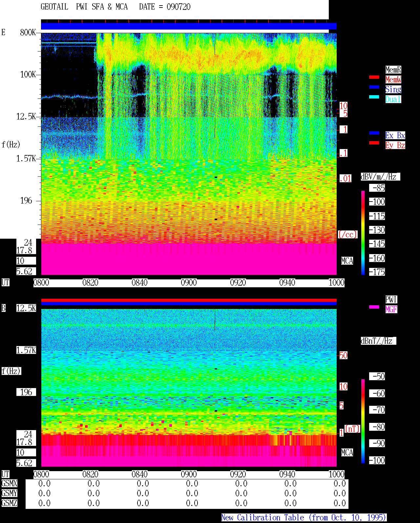Viewport: 420px width, 523px height.
Task: Click the GSMX row label
Action: pos(9,483)
